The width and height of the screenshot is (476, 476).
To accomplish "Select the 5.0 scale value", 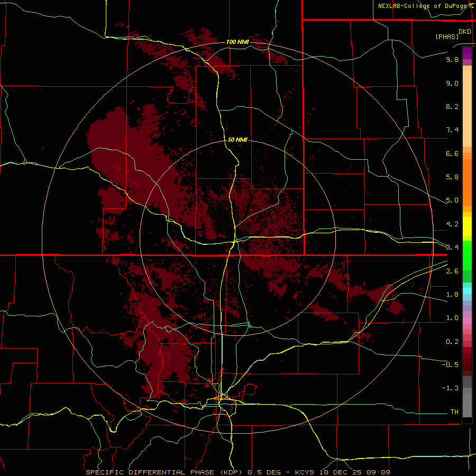I will (452, 200).
